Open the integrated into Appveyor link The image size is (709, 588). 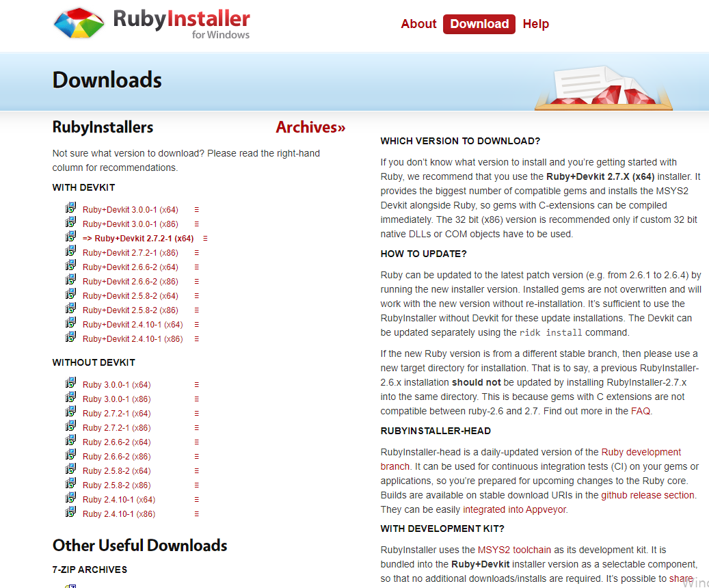514,510
